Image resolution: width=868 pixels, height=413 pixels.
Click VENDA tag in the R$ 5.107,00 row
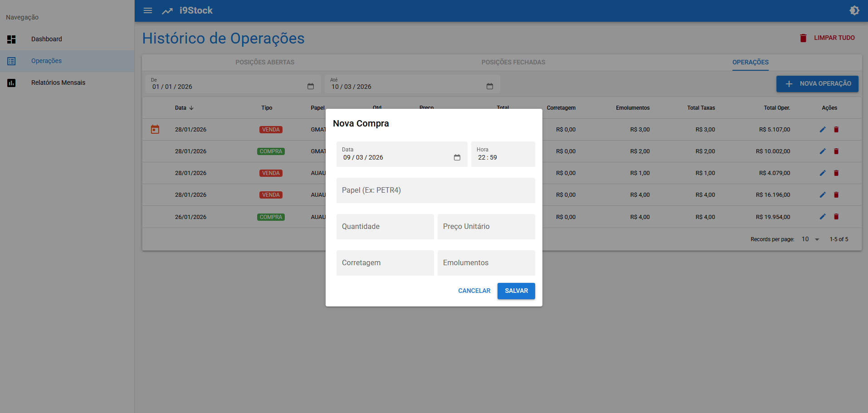click(x=271, y=130)
